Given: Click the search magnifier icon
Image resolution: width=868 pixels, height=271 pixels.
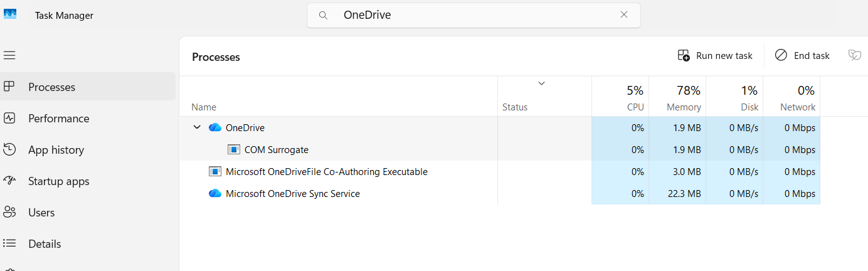Looking at the screenshot, I should pyautogui.click(x=324, y=15).
